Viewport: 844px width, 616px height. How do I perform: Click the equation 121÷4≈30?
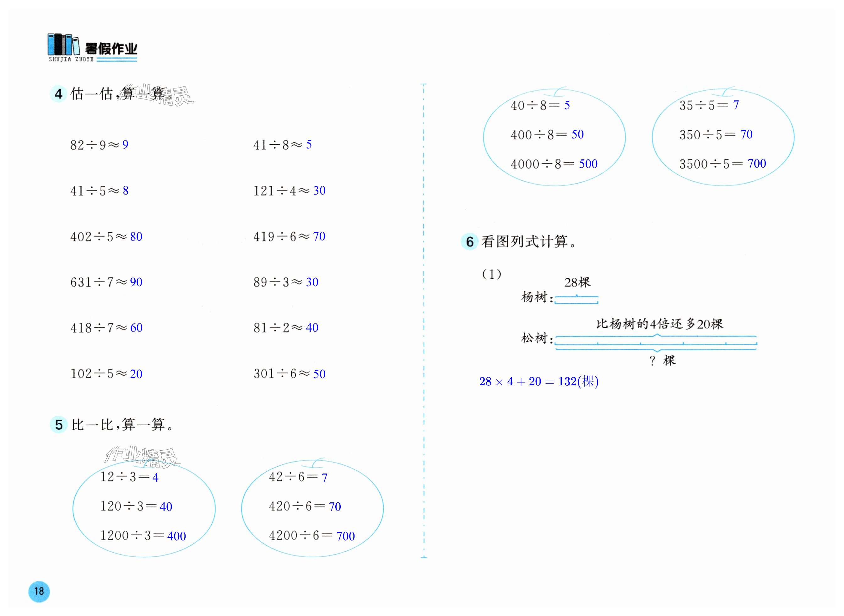click(289, 190)
